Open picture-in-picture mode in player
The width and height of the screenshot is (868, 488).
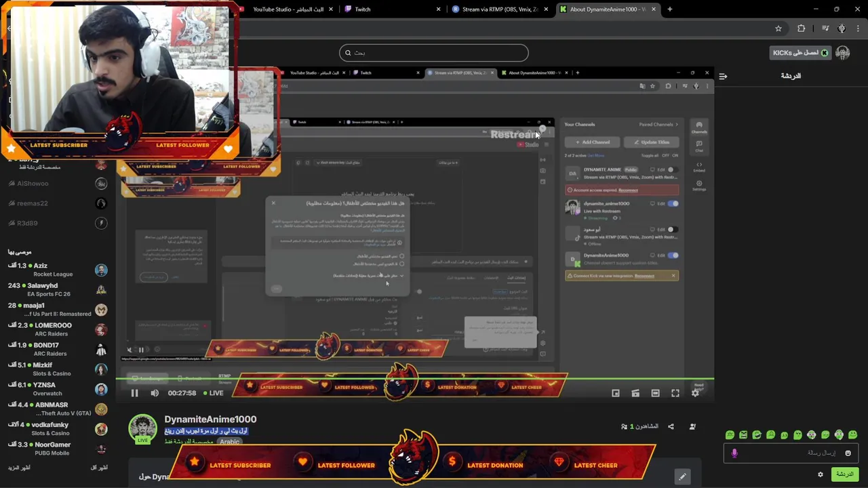616,393
